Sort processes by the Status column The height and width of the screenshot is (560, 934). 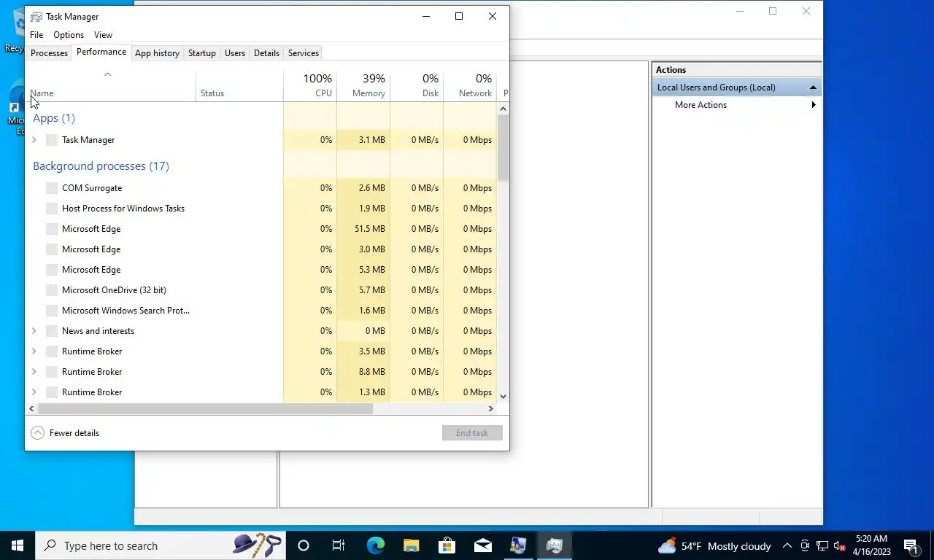239,85
